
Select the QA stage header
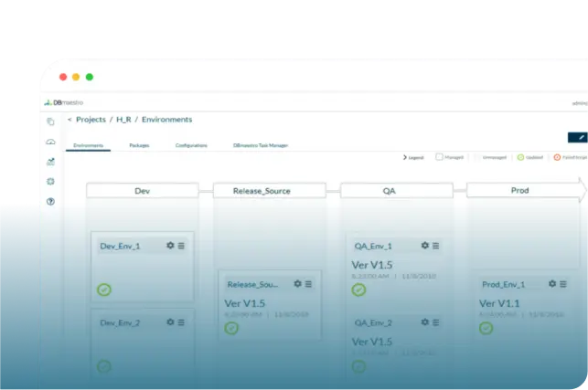click(x=396, y=191)
